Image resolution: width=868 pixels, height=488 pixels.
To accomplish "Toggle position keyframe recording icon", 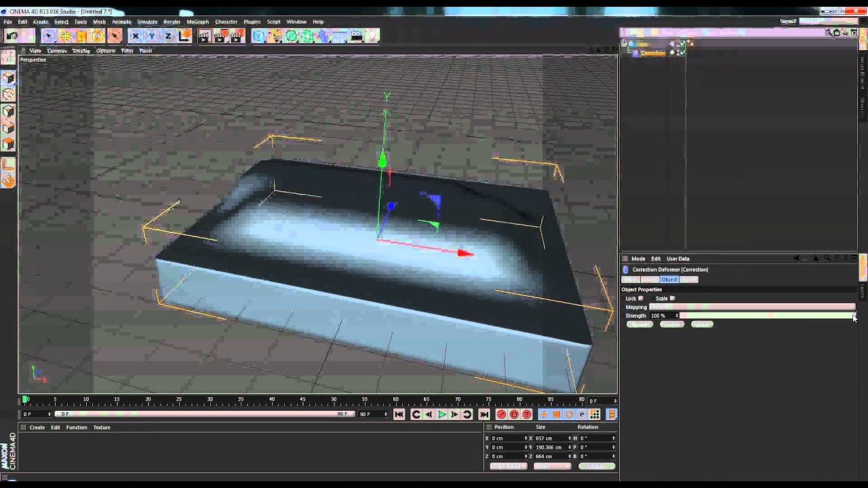I will [x=544, y=414].
